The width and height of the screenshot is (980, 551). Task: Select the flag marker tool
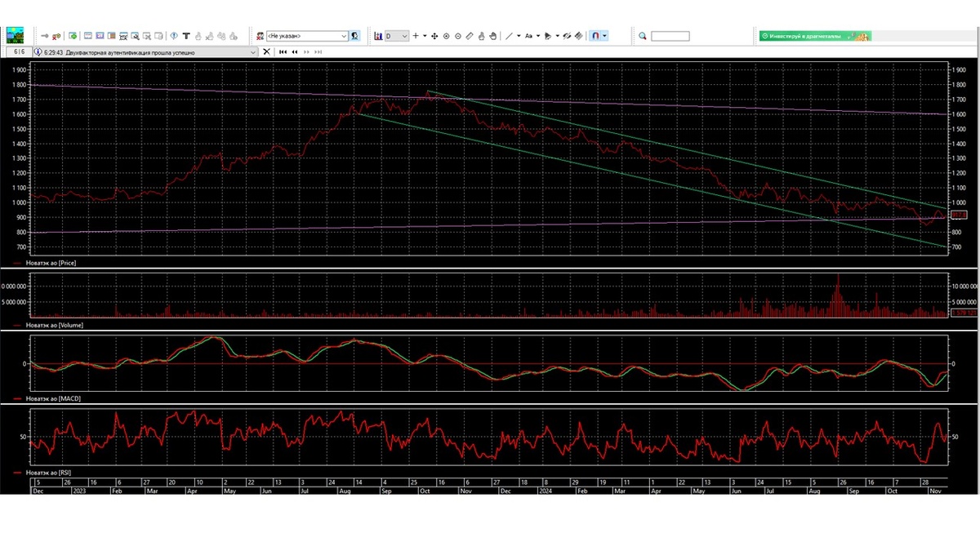(x=548, y=36)
